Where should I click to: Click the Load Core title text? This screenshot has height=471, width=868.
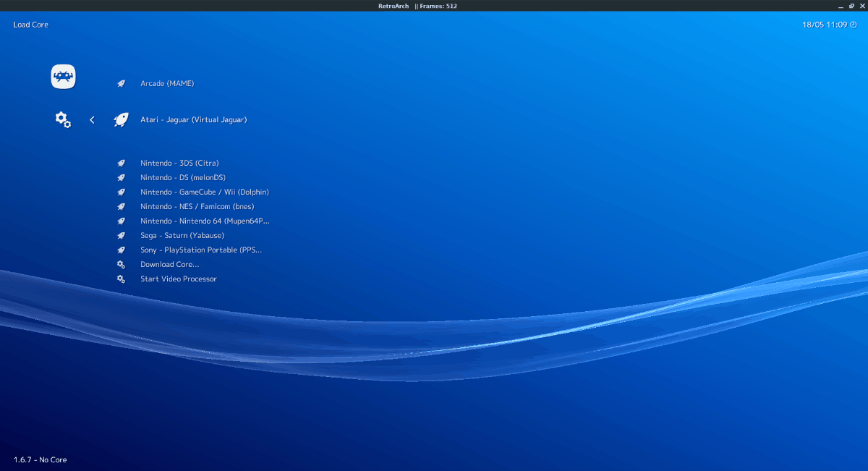[30, 25]
